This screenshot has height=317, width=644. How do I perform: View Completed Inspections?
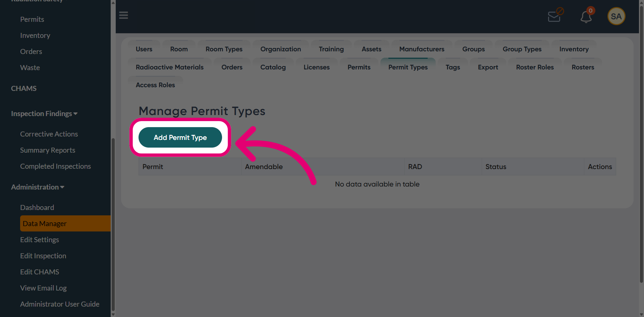55,166
